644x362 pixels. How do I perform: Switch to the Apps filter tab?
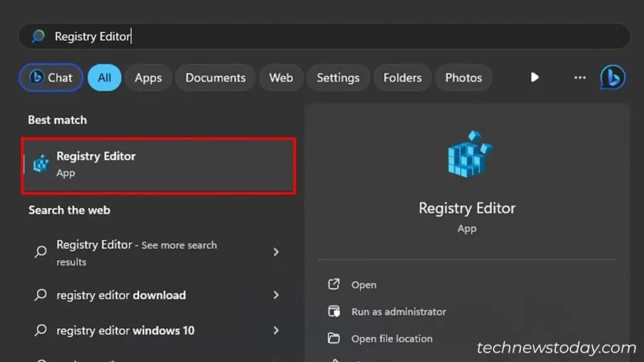148,77
